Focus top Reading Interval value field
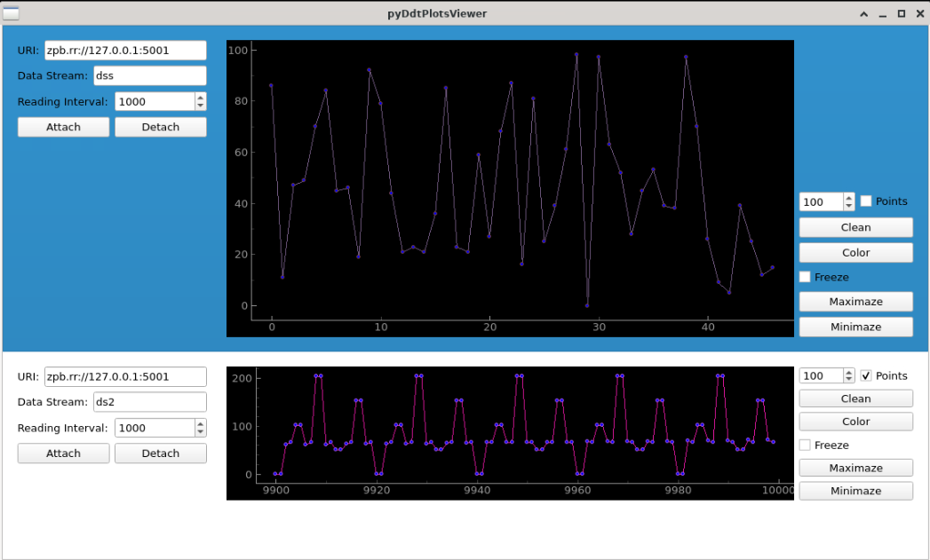Viewport: 930px width, 560px height. click(x=155, y=101)
